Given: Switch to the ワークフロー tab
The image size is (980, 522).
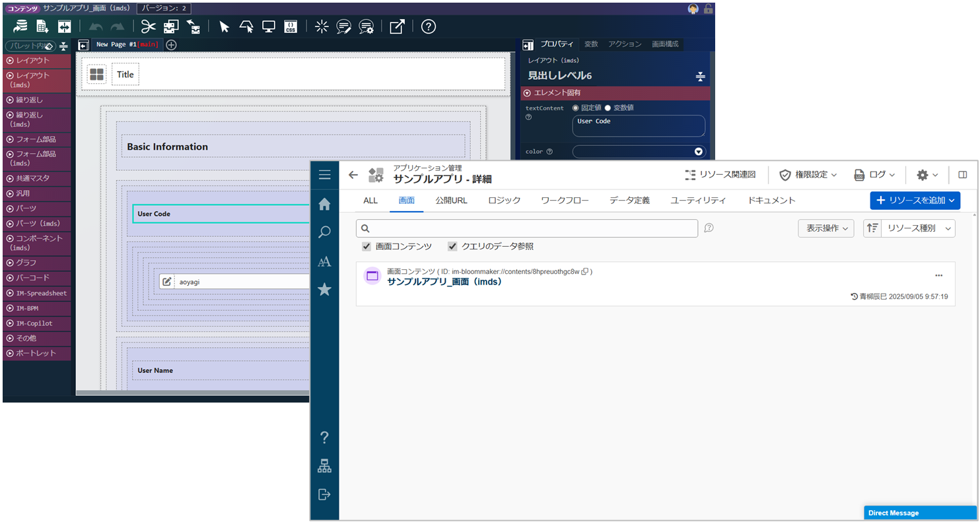Looking at the screenshot, I should coord(565,200).
